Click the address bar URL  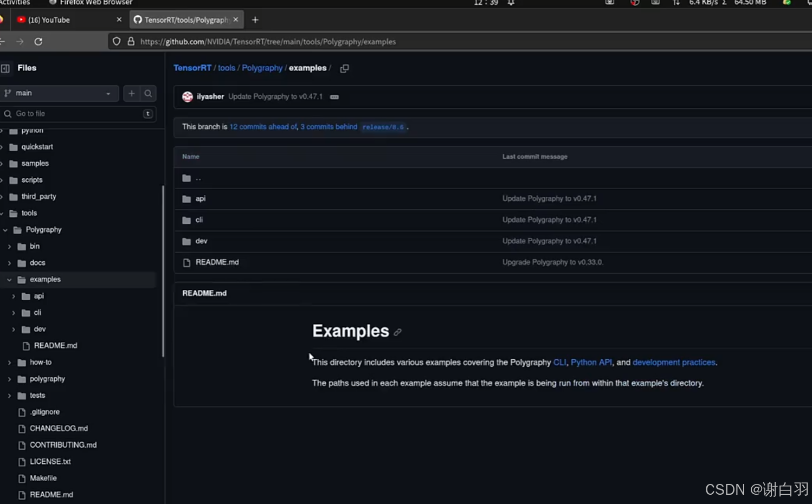(268, 42)
